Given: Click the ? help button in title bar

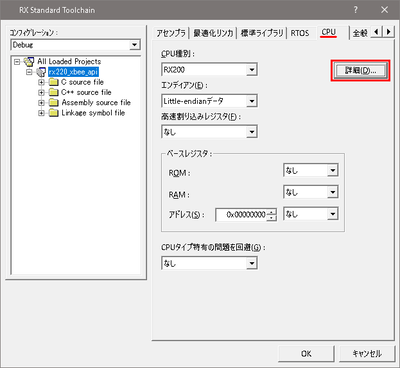Looking at the screenshot, I should coord(355,10).
